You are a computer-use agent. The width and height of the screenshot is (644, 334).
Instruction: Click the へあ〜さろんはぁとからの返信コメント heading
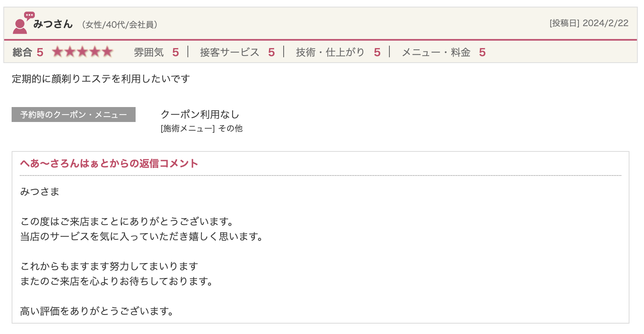coord(109,163)
